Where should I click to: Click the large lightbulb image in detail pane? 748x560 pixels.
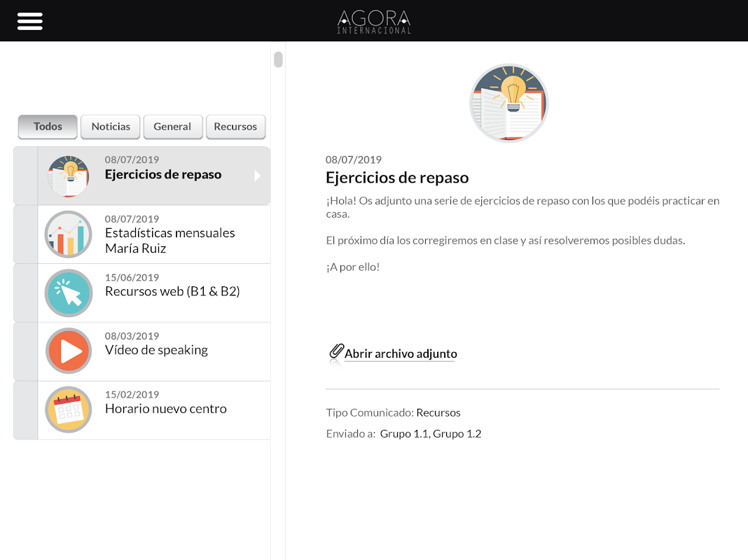(x=509, y=103)
